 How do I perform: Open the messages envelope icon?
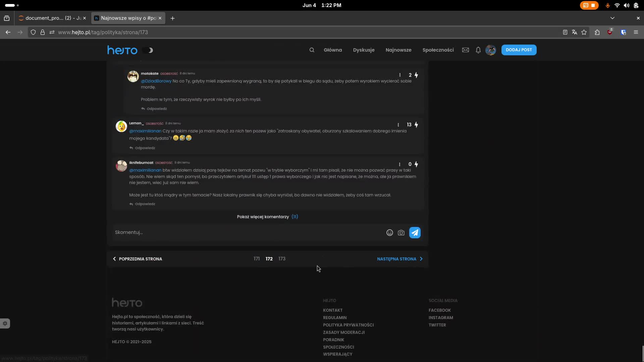(466, 50)
